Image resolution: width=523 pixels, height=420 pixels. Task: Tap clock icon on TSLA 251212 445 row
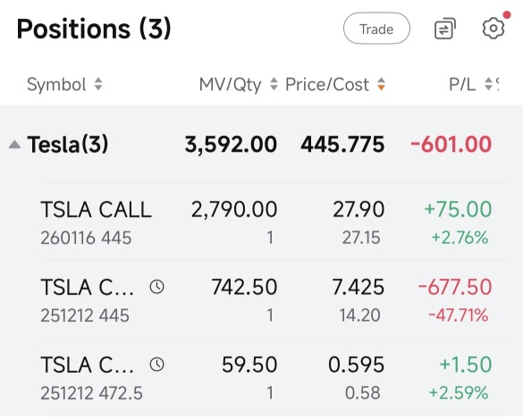[156, 287]
